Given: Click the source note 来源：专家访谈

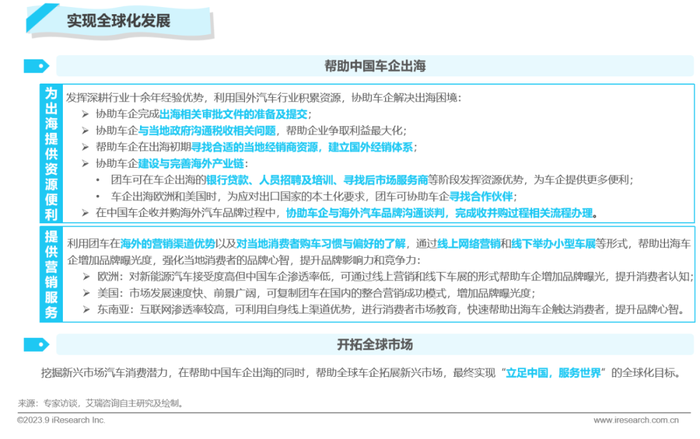Looking at the screenshot, I should coord(100,403).
